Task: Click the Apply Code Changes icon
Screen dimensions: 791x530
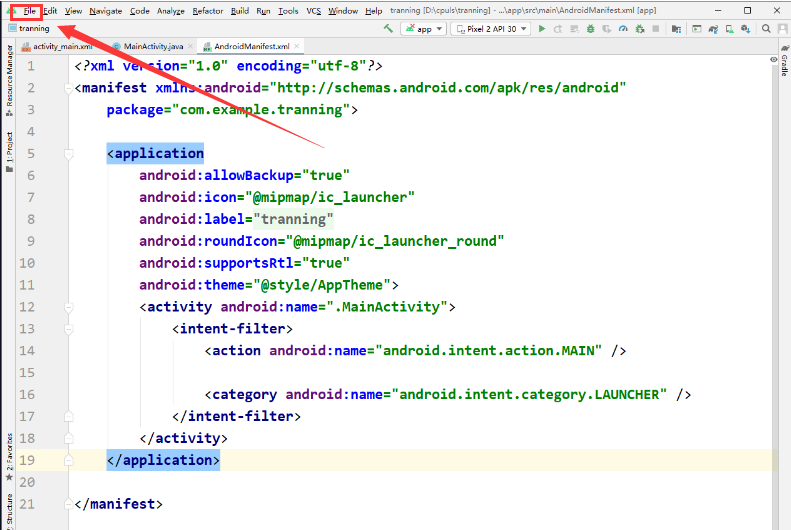Action: [x=574, y=29]
